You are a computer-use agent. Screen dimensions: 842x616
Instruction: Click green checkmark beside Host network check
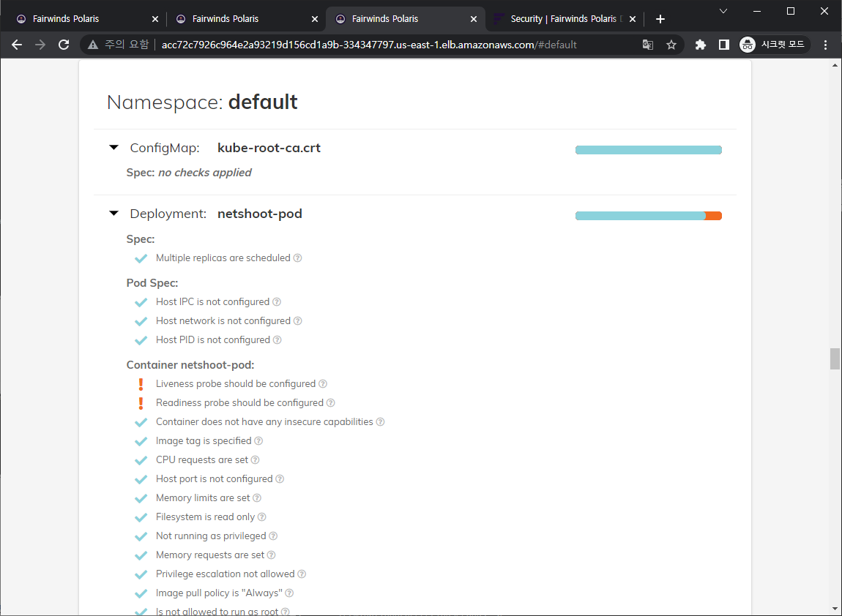[x=141, y=320]
